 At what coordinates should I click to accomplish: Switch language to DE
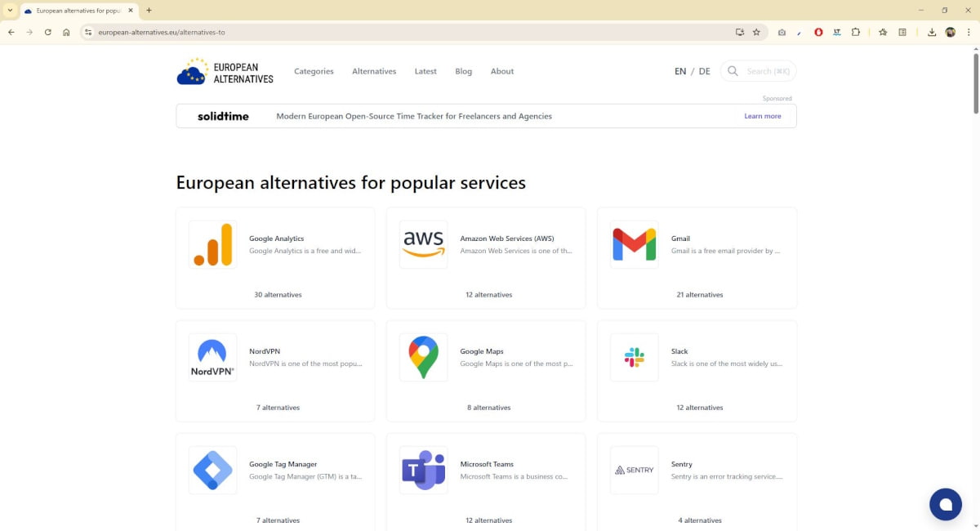click(704, 72)
